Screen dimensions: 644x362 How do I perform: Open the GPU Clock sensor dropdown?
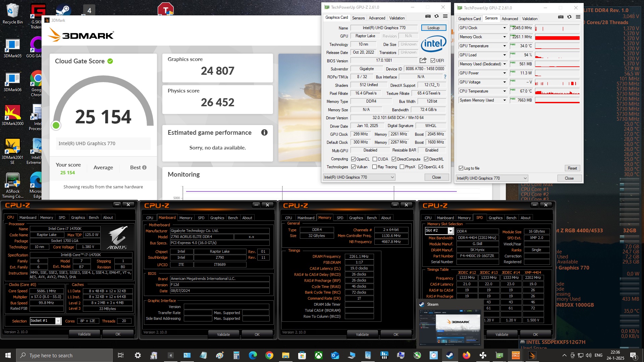tap(504, 28)
